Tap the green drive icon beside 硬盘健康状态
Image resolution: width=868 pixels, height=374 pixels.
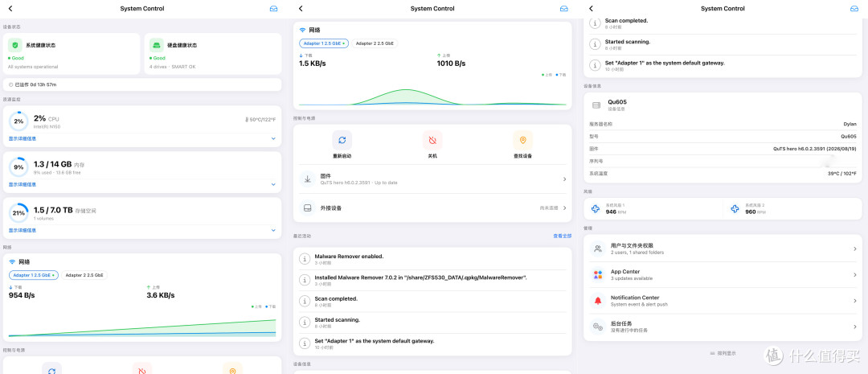pos(157,45)
